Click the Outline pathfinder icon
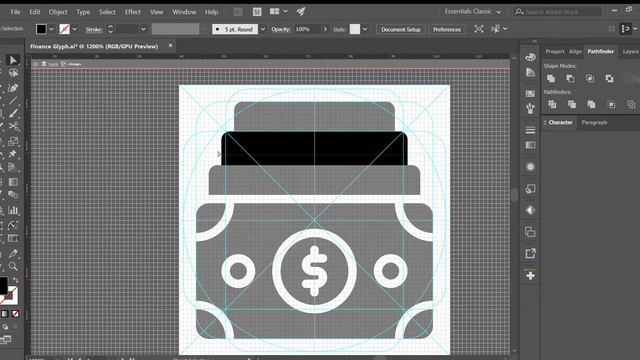Image resolution: width=640 pixels, height=360 pixels. tap(631, 104)
